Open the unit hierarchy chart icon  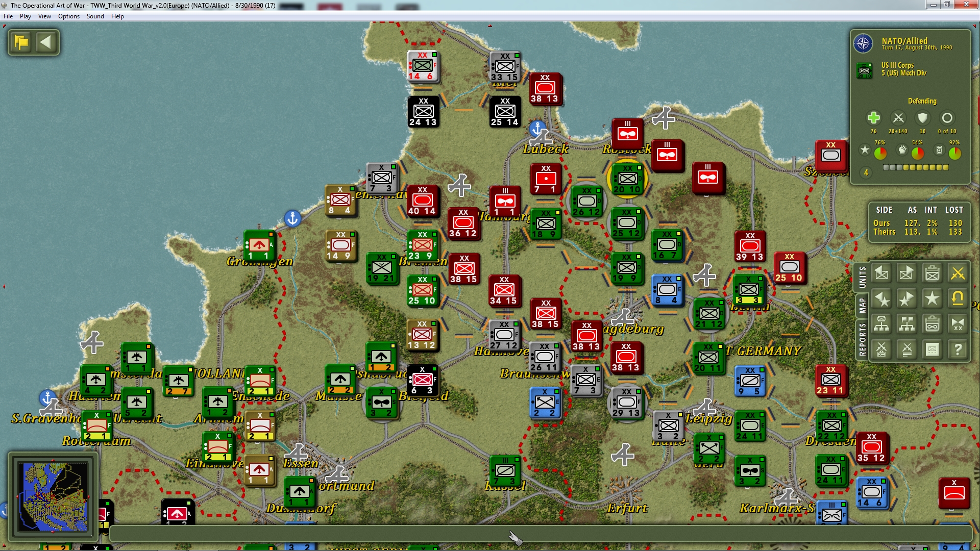point(881,324)
